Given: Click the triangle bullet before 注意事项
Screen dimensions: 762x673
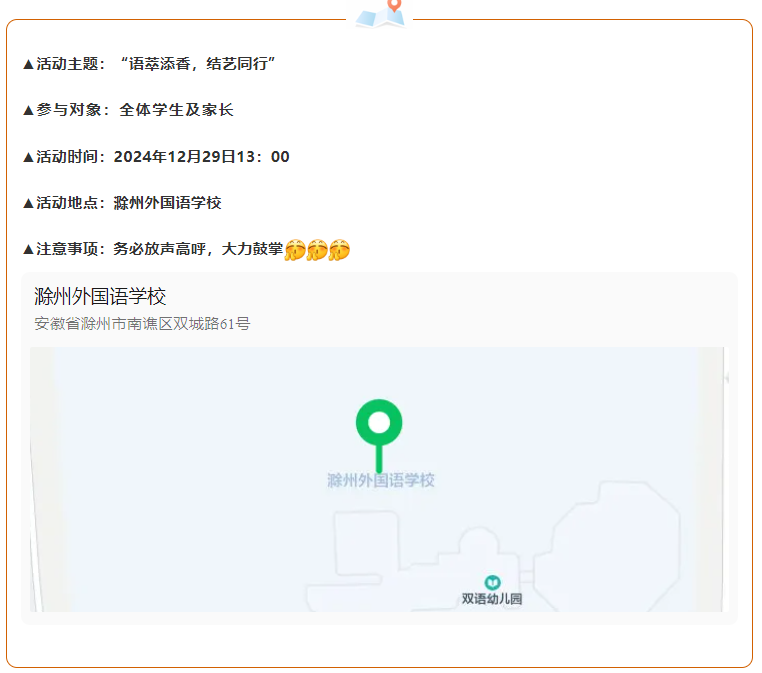Looking at the screenshot, I should pos(28,249).
